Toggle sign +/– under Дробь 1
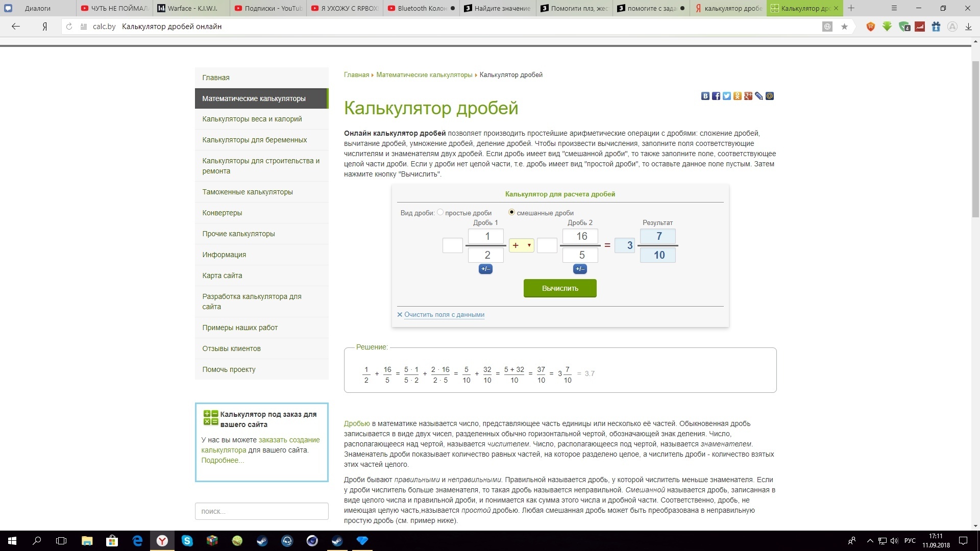Screen dimensions: 980x551 coord(485,269)
